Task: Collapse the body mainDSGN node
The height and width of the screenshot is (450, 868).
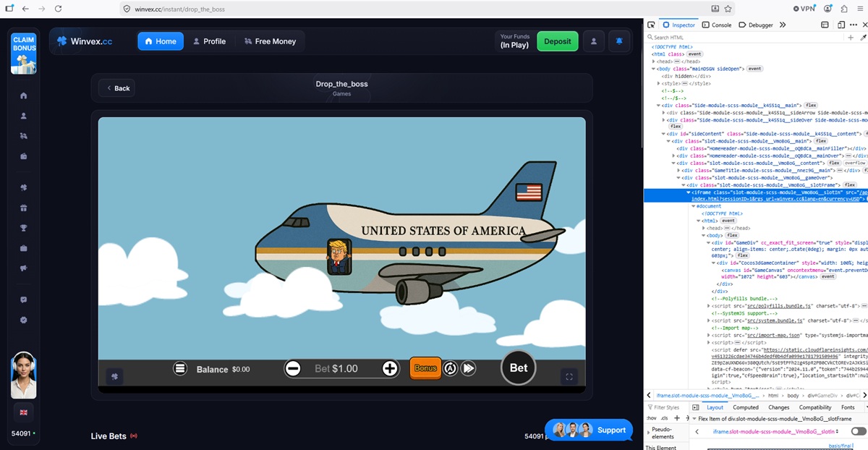Action: tap(653, 69)
